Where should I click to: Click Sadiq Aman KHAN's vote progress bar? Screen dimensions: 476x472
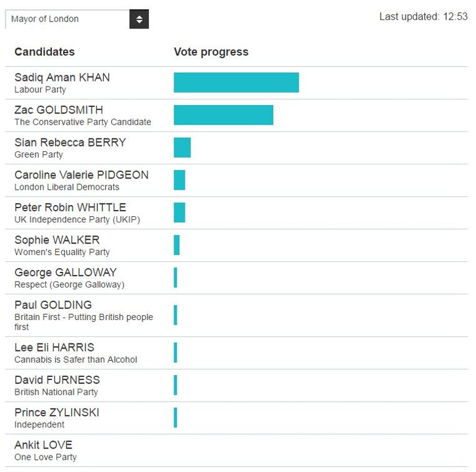pos(236,83)
